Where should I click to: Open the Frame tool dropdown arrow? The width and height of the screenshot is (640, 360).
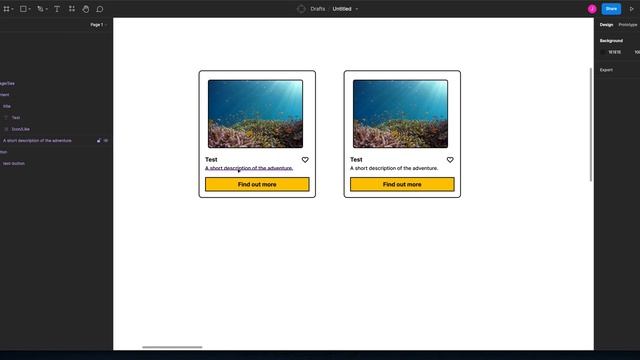tap(13, 9)
